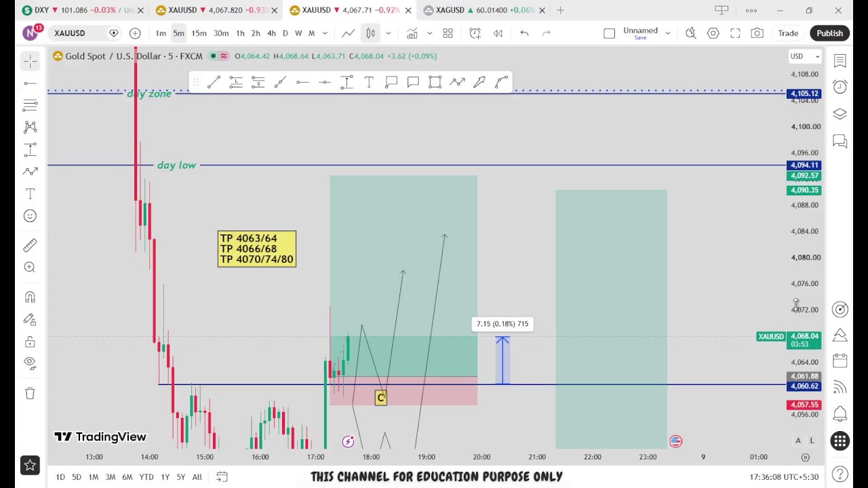Select the price range tool in floating toolbar
The width and height of the screenshot is (868, 488).
pyautogui.click(x=347, y=83)
